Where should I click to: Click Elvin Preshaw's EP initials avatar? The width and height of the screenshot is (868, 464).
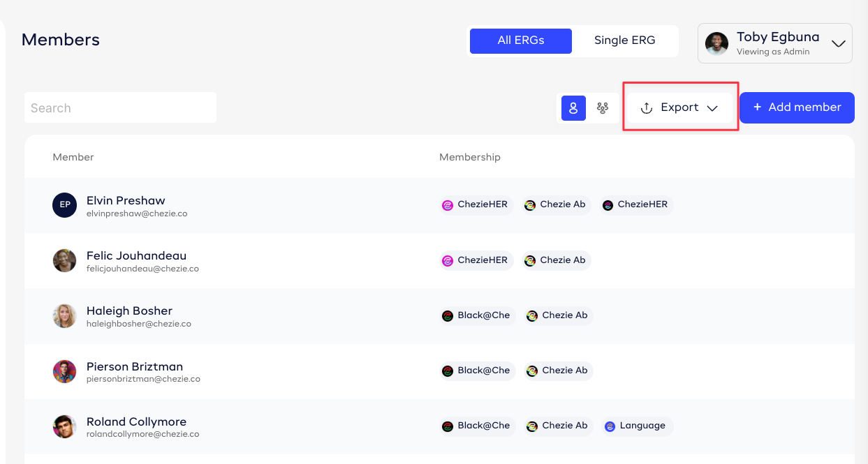click(x=64, y=205)
